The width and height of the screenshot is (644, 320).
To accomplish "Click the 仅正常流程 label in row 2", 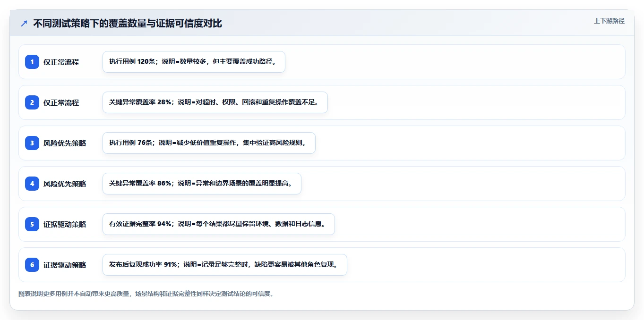I will (x=61, y=102).
